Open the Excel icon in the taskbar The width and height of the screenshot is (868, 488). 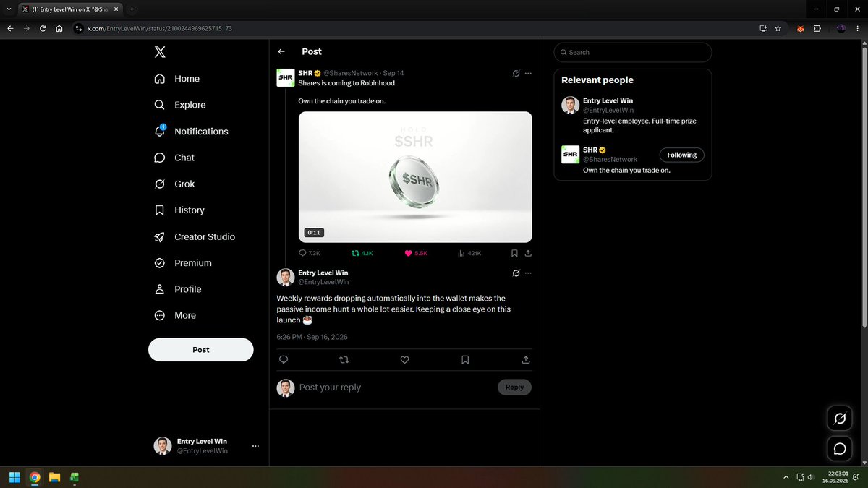74,477
